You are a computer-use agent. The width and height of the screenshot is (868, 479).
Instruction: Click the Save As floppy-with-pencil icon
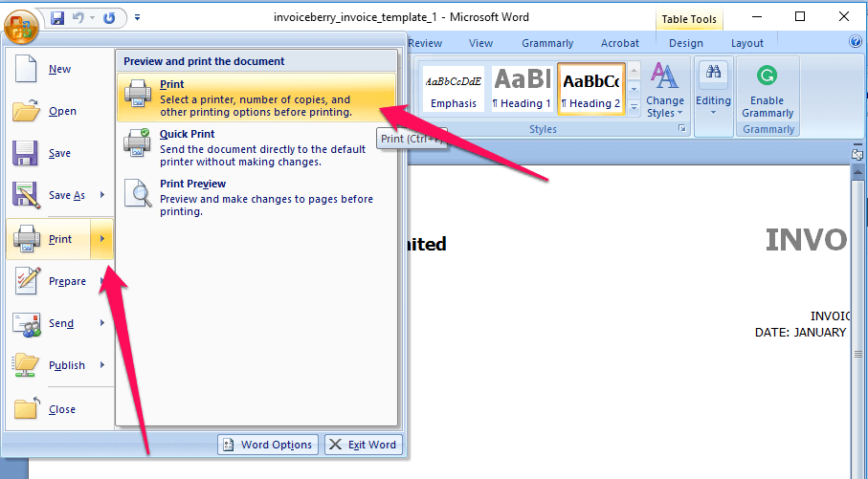coord(26,195)
